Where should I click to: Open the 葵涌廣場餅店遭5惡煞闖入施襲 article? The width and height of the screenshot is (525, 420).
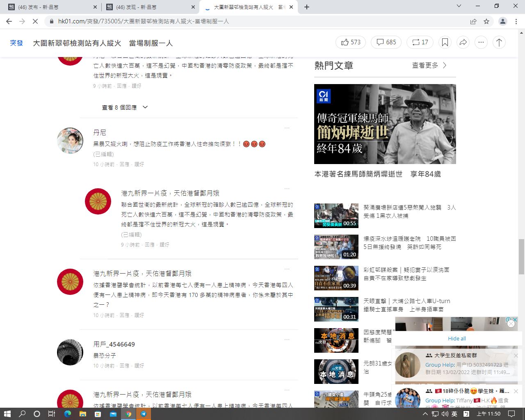point(409,212)
